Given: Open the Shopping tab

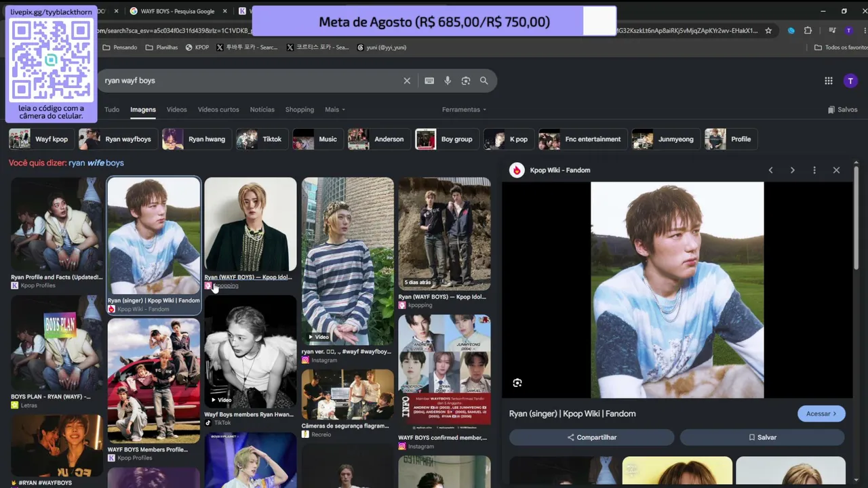Looking at the screenshot, I should [300, 110].
